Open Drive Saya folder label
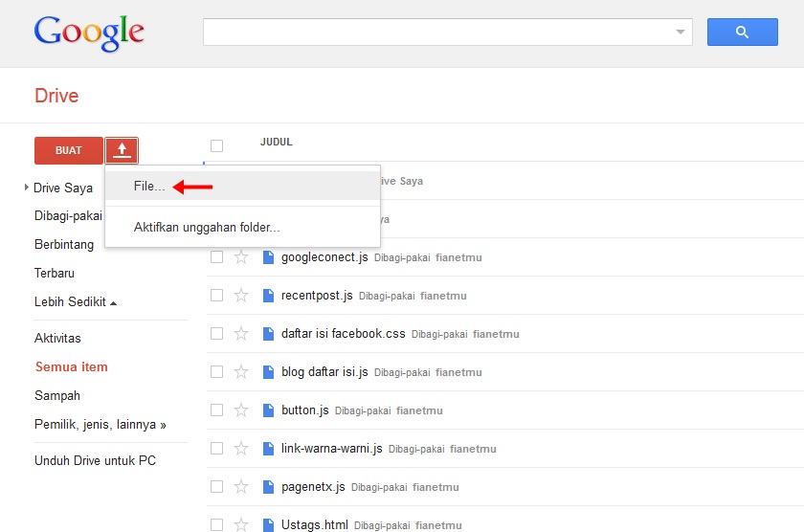Viewport: 804px width, 532px height. [63, 188]
